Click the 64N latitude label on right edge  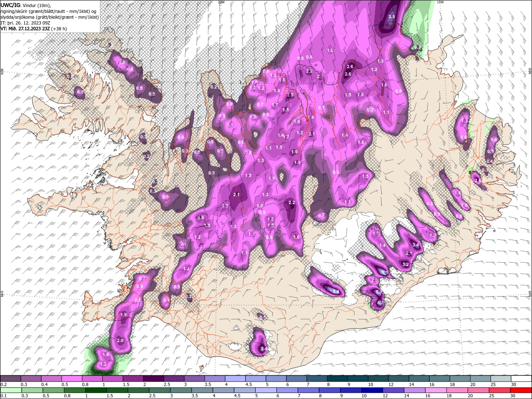pos(530,294)
